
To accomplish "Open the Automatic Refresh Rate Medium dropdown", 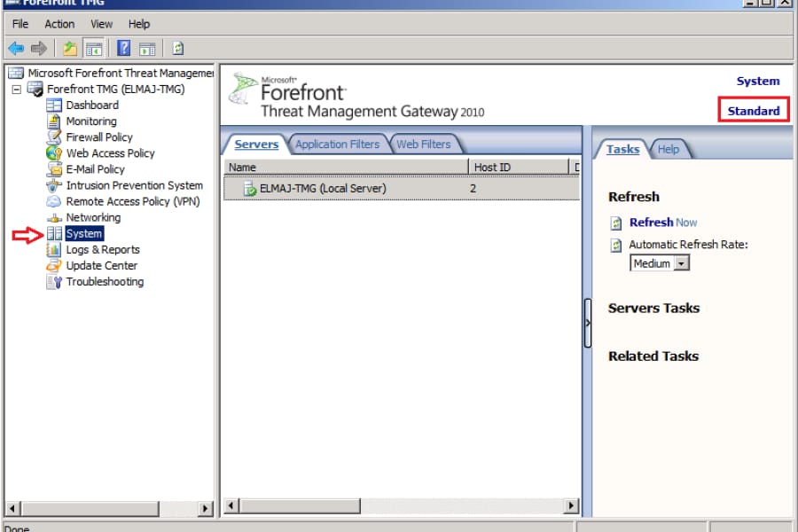I will coord(682,263).
